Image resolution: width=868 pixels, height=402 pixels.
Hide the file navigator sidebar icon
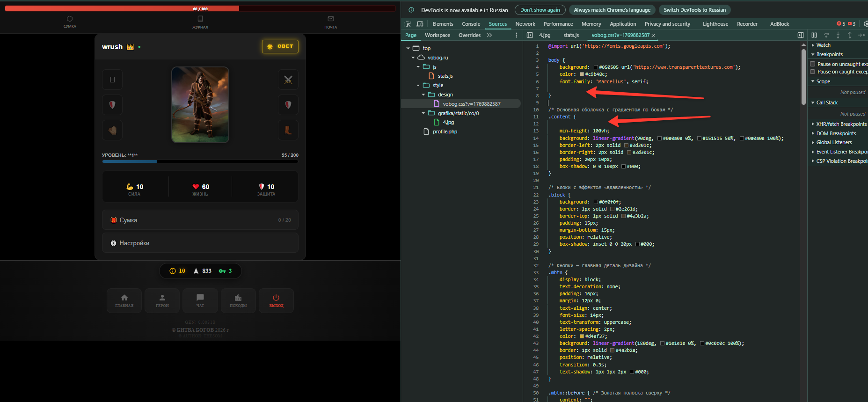pos(530,35)
